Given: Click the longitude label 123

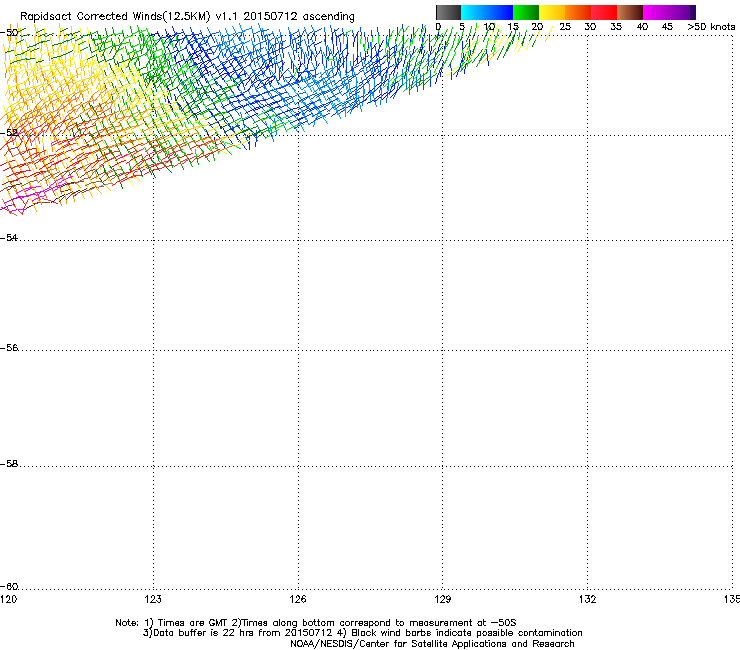Looking at the screenshot, I should 153,599.
